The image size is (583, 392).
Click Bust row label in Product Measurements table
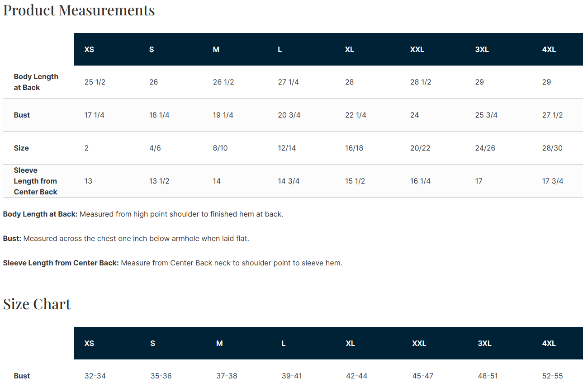pos(22,115)
